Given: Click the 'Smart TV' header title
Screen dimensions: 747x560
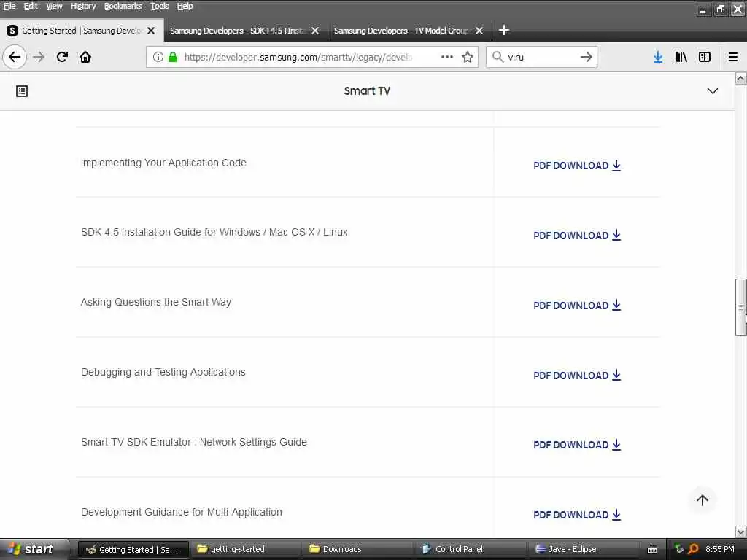Looking at the screenshot, I should coord(367,91).
